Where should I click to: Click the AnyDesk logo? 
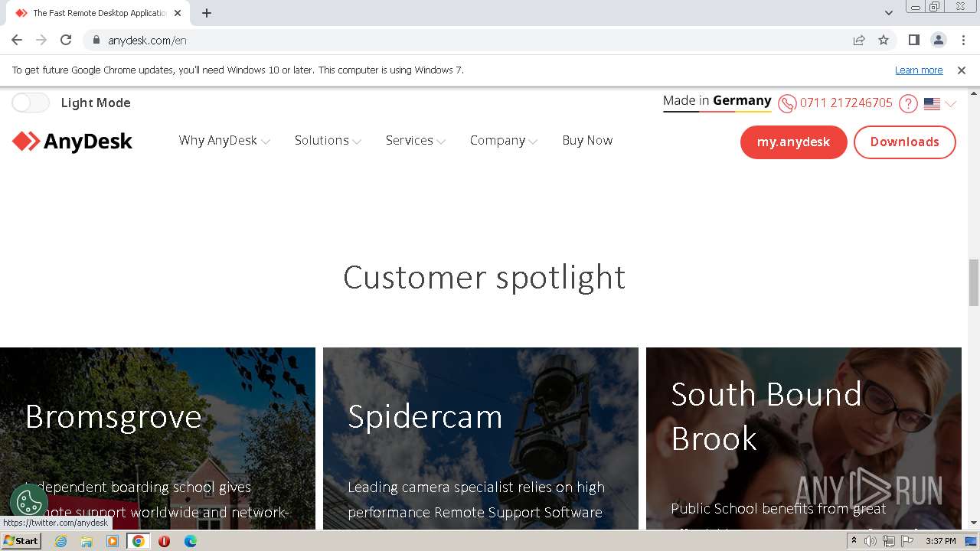(72, 142)
